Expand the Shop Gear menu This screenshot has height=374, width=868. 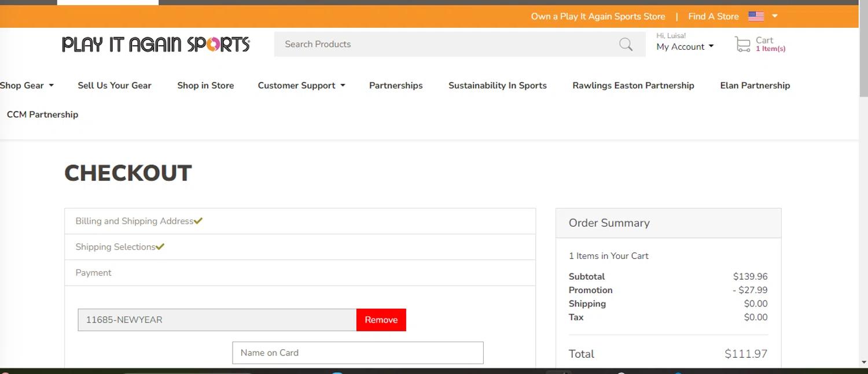tap(27, 86)
